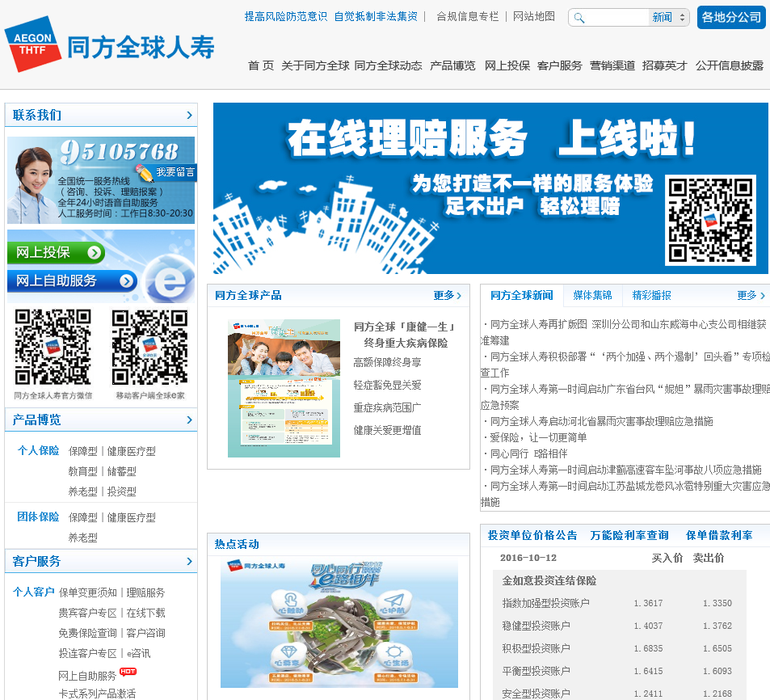This screenshot has width=770, height=700.
Task: Click the 移动客户端全球e家 QR code
Action: 149,347
